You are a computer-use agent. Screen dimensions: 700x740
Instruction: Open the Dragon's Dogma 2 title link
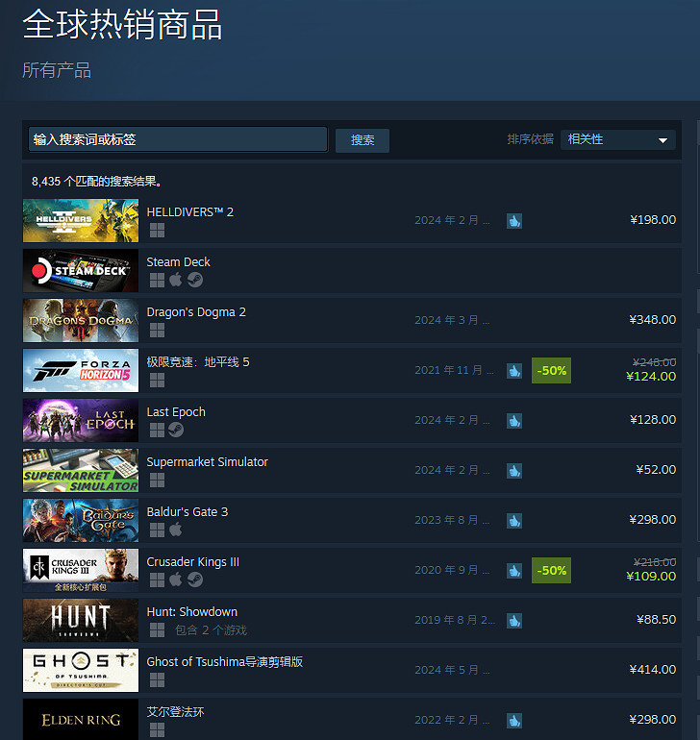[196, 312]
